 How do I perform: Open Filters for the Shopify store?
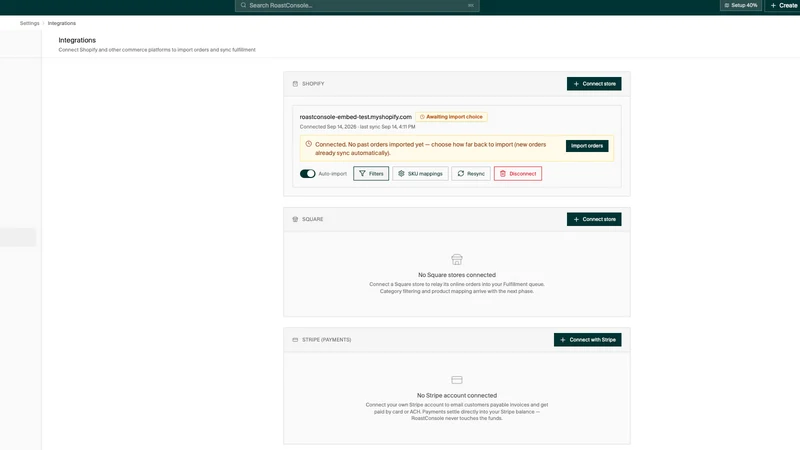pos(371,173)
